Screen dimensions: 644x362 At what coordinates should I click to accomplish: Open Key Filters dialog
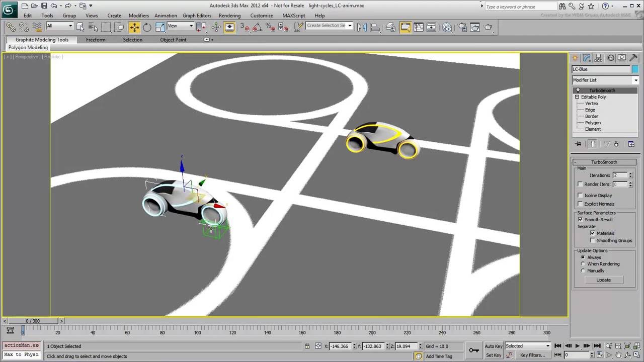(x=533, y=355)
